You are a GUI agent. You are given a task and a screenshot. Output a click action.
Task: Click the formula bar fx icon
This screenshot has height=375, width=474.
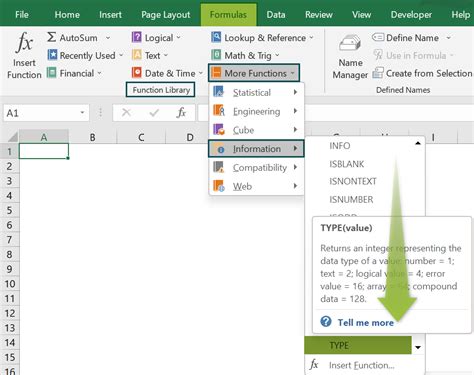click(x=181, y=113)
